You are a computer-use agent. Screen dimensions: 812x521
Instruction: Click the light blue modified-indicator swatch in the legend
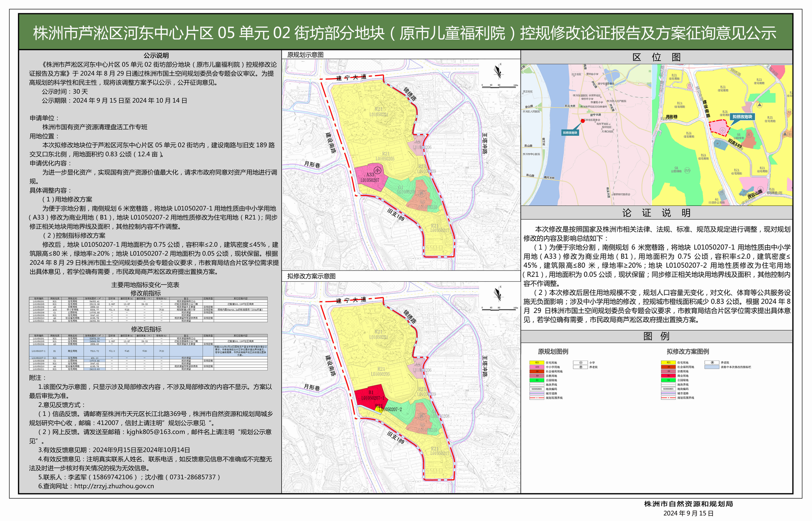click(x=712, y=367)
